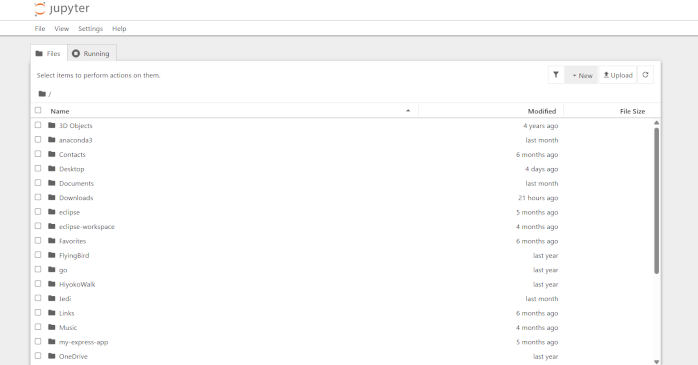The width and height of the screenshot is (698, 365).
Task: Click the filter funnel icon
Action: pyautogui.click(x=556, y=75)
